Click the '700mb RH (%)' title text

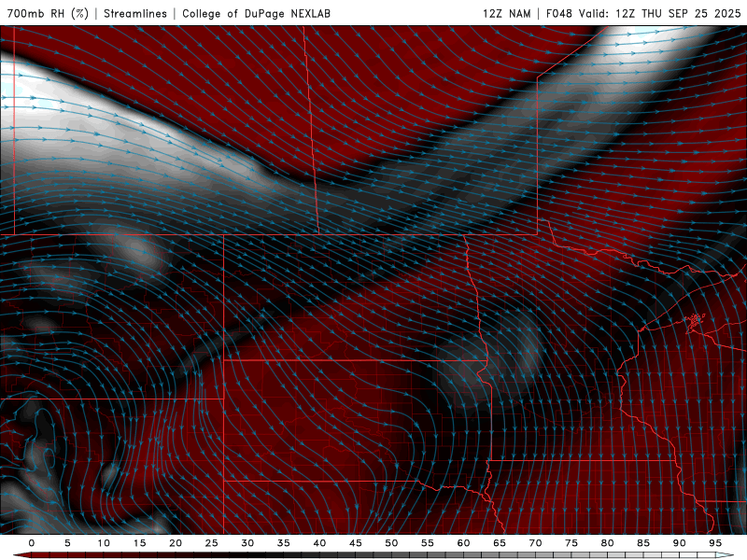pos(48,13)
